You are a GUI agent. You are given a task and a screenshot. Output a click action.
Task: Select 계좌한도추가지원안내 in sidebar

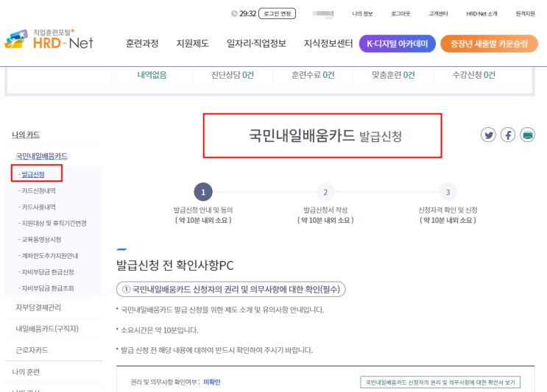(49, 256)
